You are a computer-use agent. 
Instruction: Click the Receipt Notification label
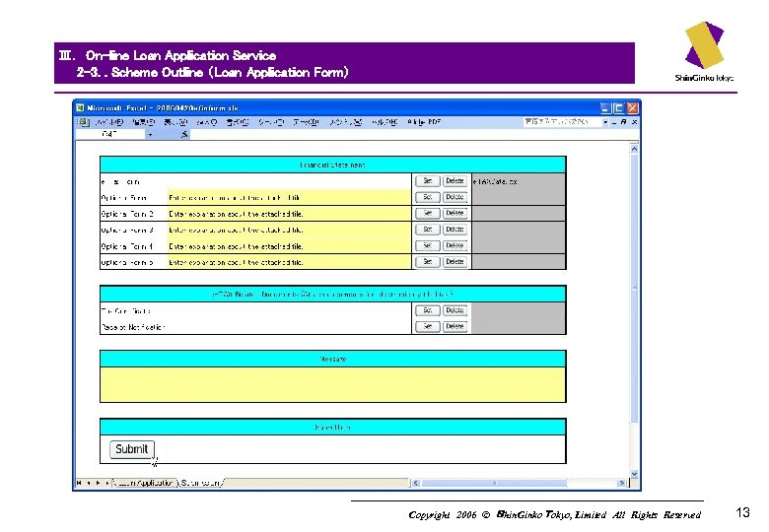pyautogui.click(x=133, y=327)
